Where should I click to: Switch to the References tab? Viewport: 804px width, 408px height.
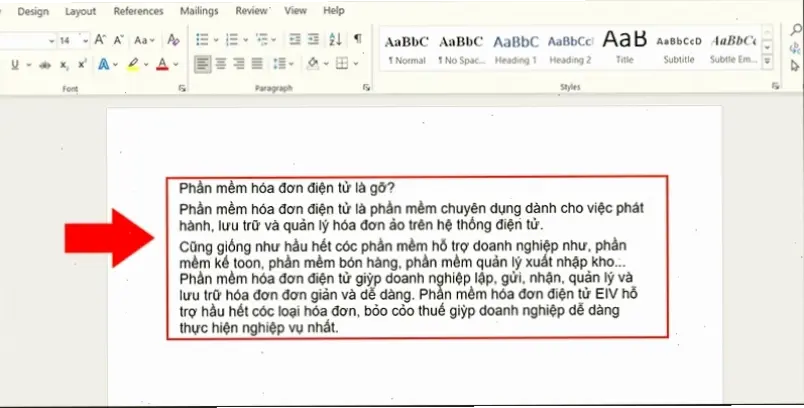tap(138, 11)
